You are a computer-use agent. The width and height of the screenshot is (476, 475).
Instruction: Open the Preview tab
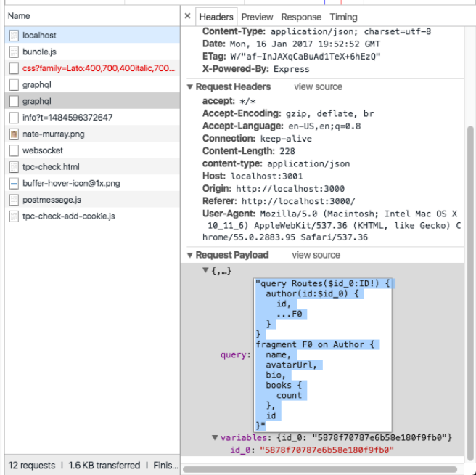click(257, 17)
